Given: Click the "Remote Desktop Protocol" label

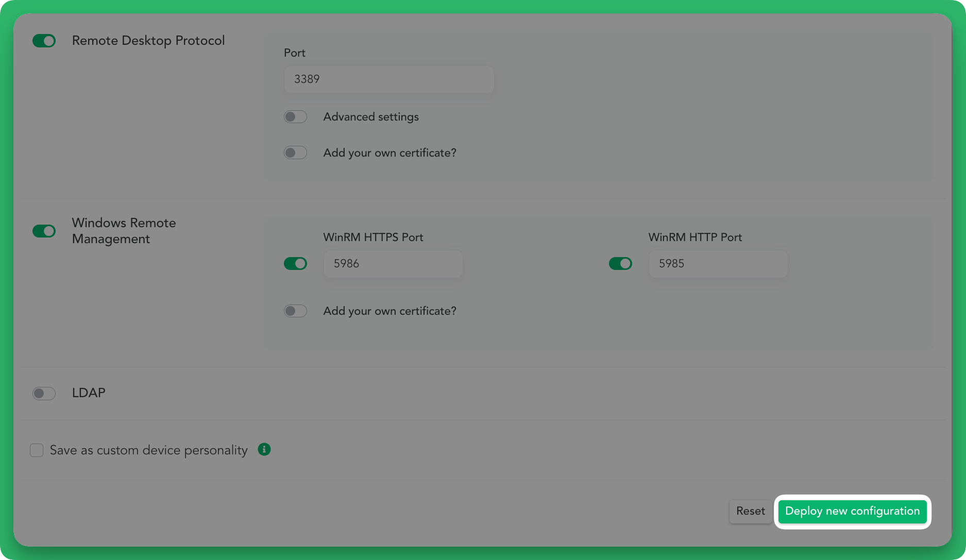Looking at the screenshot, I should point(148,40).
